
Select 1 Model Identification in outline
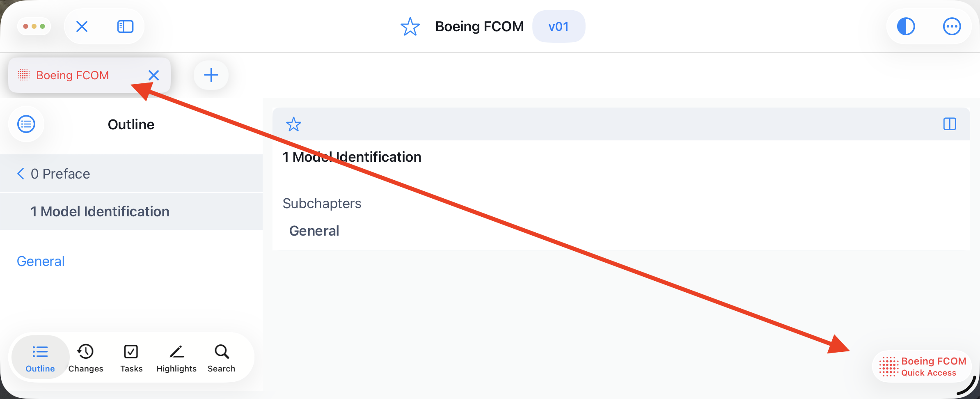100,211
